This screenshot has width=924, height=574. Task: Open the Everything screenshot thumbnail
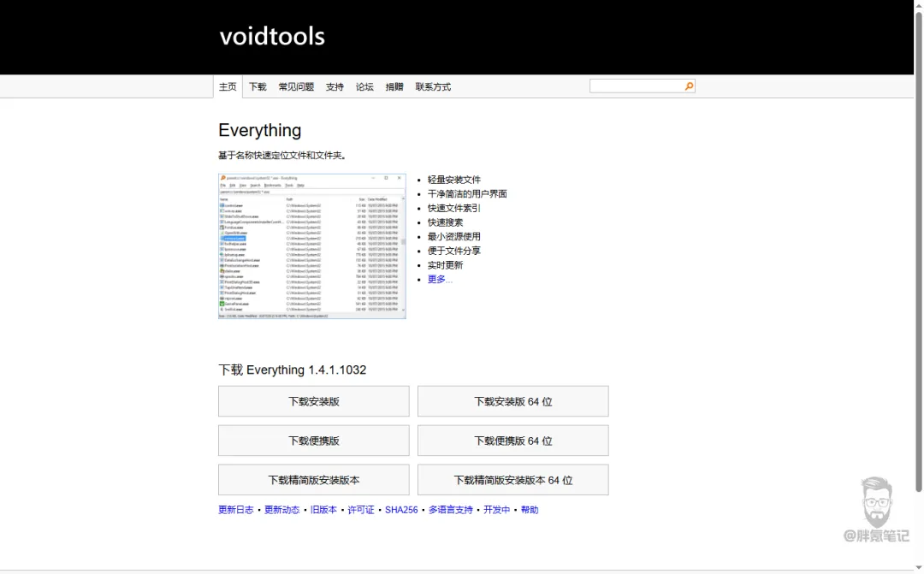(312, 246)
